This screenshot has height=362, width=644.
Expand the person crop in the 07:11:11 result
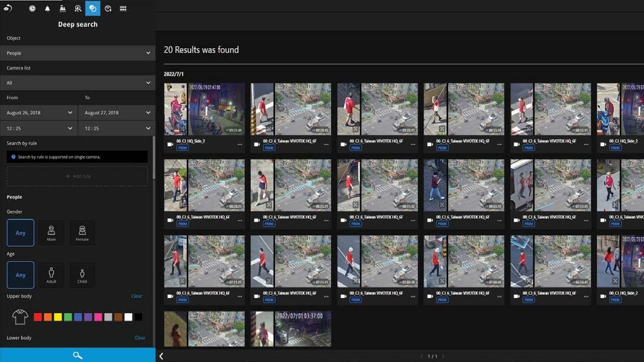[x=269, y=281]
